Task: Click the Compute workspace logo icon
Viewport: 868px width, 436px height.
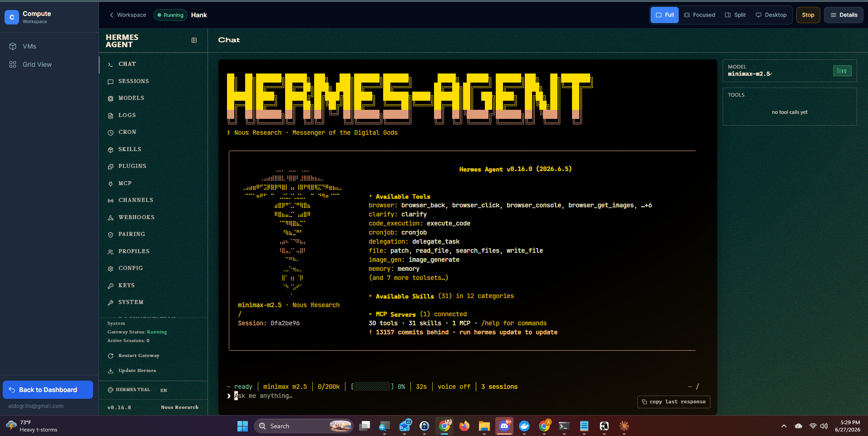Action: (x=12, y=17)
